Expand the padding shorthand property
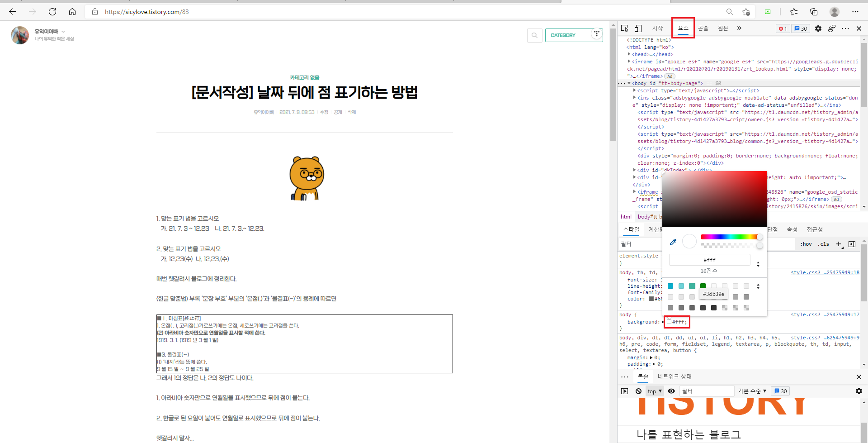This screenshot has width=868, height=443. 654,364
